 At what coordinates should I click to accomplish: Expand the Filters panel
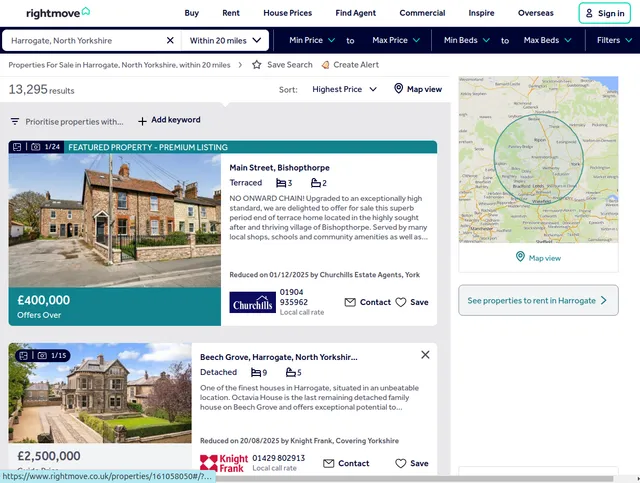(x=614, y=41)
